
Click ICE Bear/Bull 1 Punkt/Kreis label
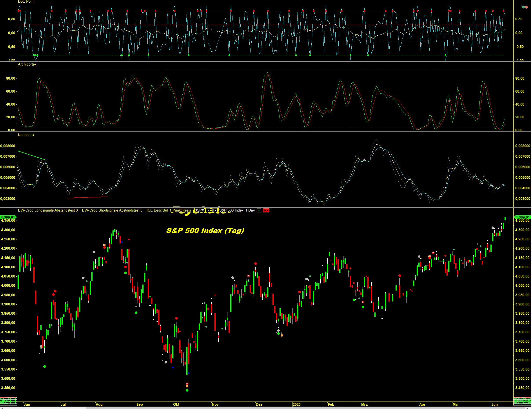(x=169, y=210)
